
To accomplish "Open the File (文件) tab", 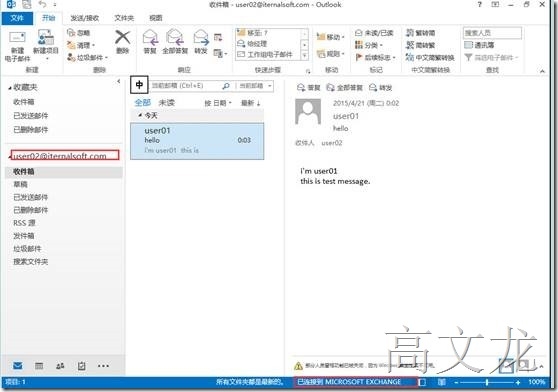I will (17, 18).
